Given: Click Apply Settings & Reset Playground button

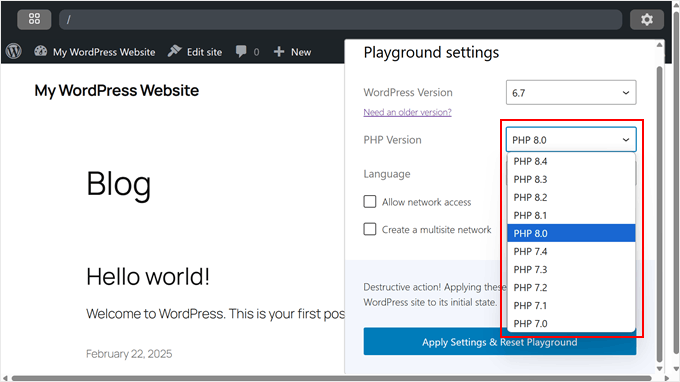Looking at the screenshot, I should pyautogui.click(x=500, y=342).
